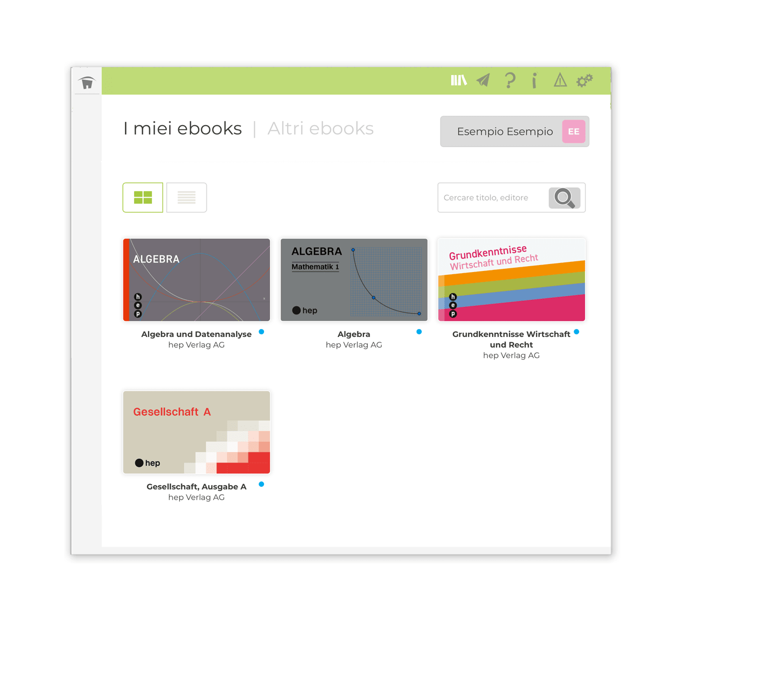784x688 pixels.
Task: Open settings gears icon
Action: pyautogui.click(x=584, y=80)
